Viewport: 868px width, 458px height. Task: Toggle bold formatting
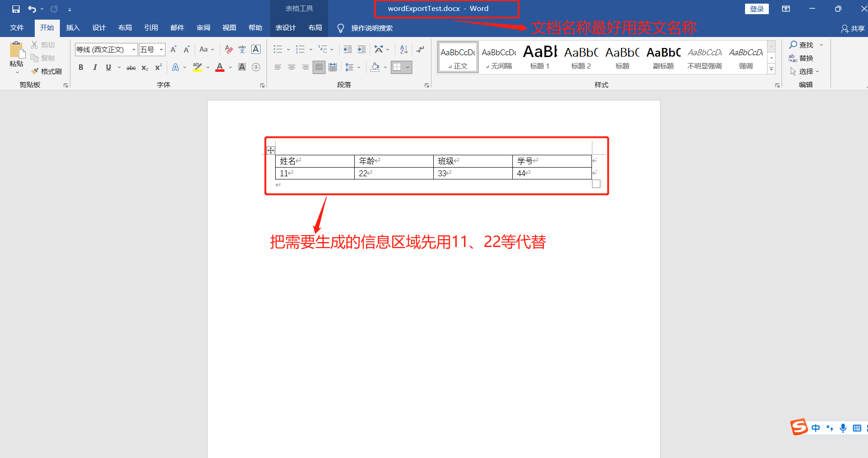click(80, 67)
